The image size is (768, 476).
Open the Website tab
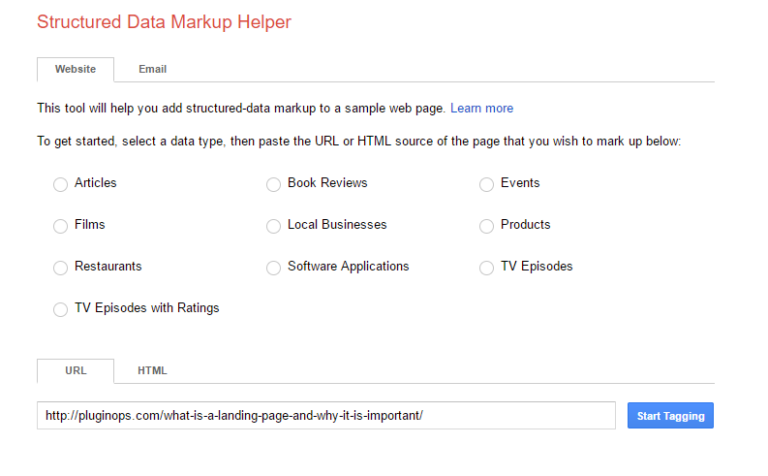pyautogui.click(x=75, y=69)
